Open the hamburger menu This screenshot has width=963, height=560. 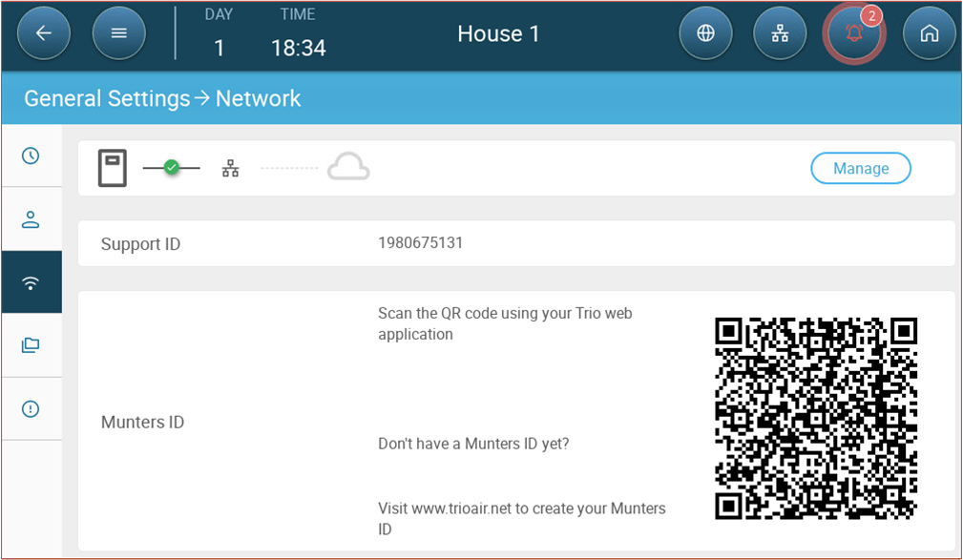(x=118, y=32)
